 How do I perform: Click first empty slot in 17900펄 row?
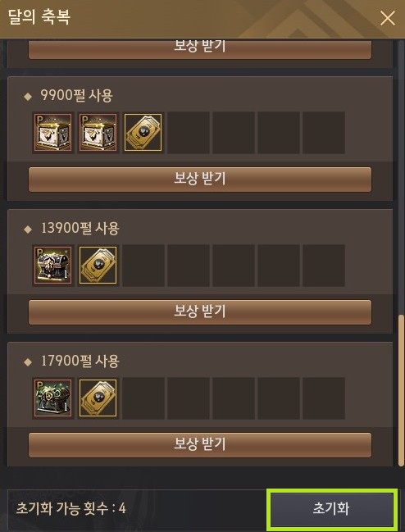143,398
